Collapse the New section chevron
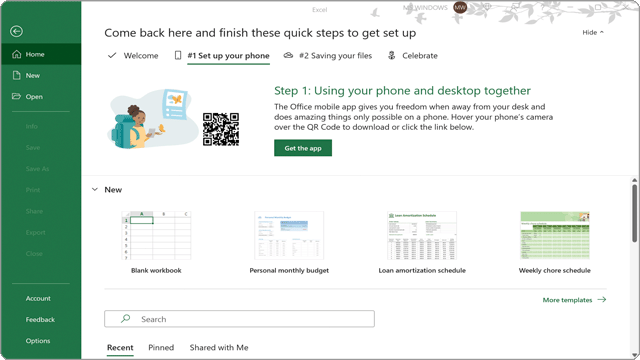This screenshot has width=640, height=360. (x=95, y=189)
